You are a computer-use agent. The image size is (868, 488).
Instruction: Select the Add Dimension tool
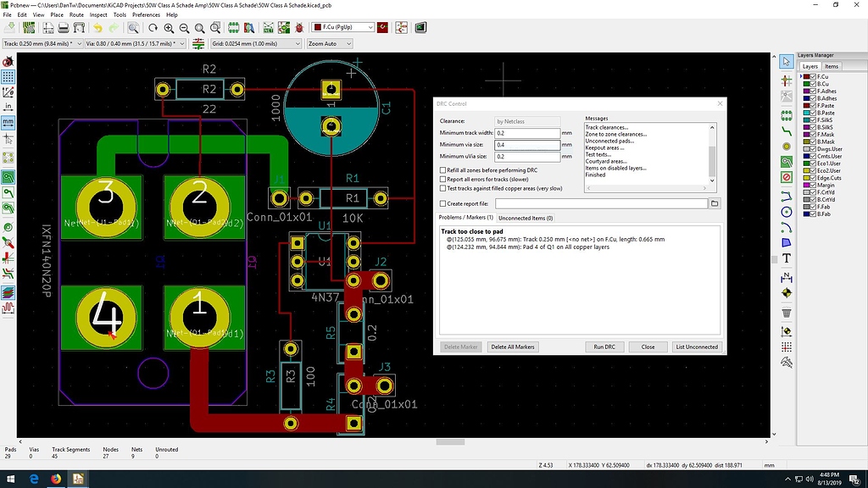[x=787, y=276]
